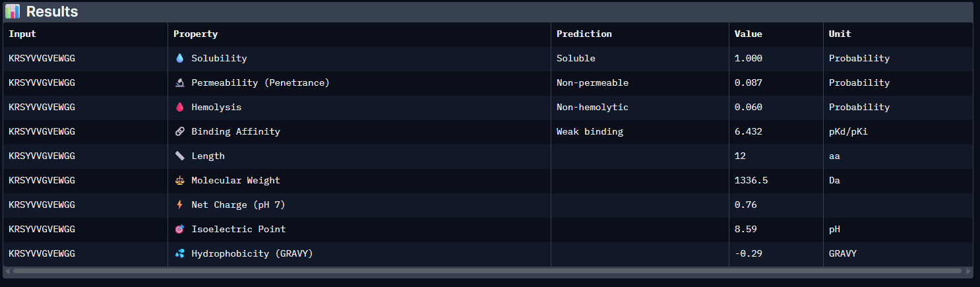Click the Isoelectric Point target icon
This screenshot has height=287, width=980.
pos(179,229)
